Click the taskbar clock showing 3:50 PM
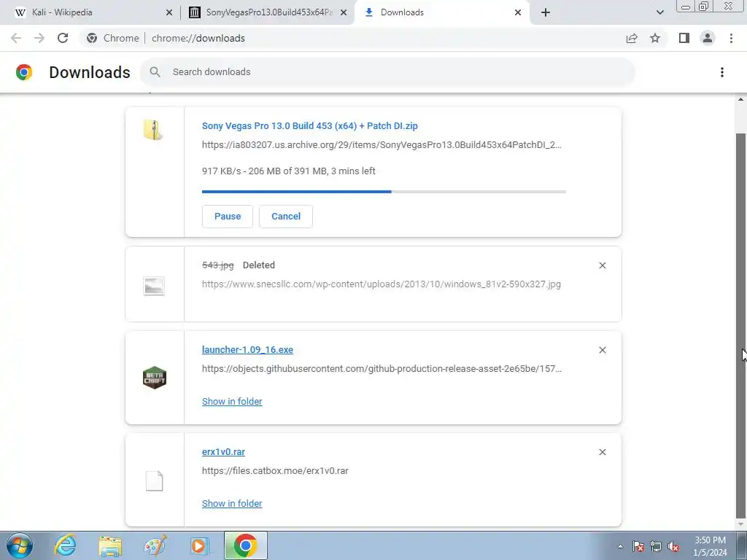Viewport: 747px width, 560px height. pos(710,546)
